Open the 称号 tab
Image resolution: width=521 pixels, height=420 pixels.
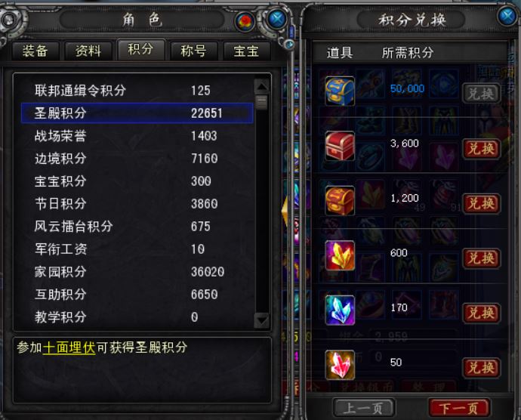click(x=194, y=51)
